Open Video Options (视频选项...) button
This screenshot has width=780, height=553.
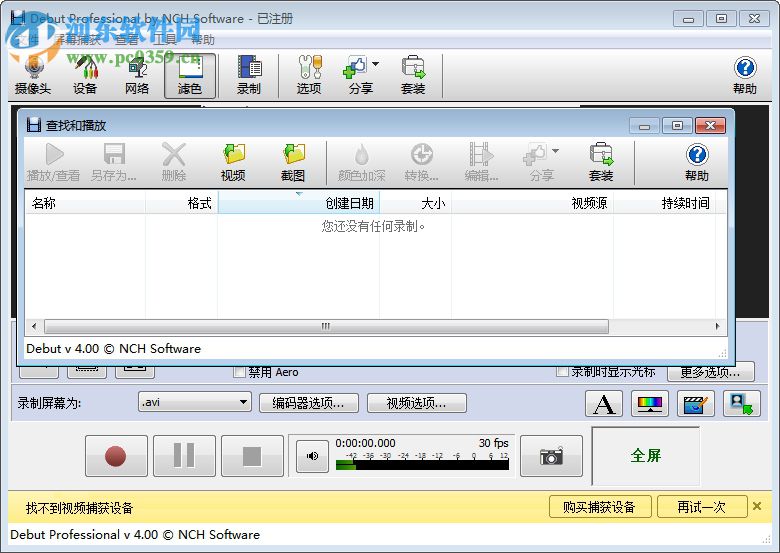coord(416,403)
